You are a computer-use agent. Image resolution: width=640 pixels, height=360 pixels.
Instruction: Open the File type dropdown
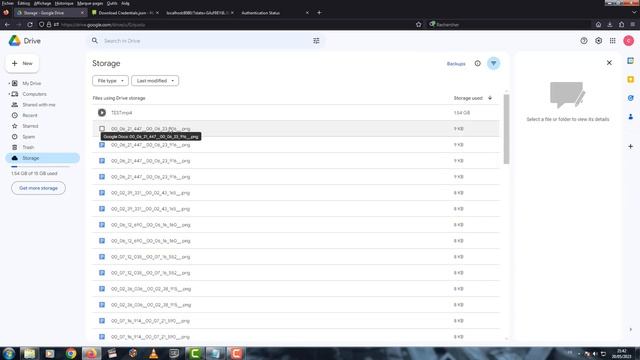[110, 81]
